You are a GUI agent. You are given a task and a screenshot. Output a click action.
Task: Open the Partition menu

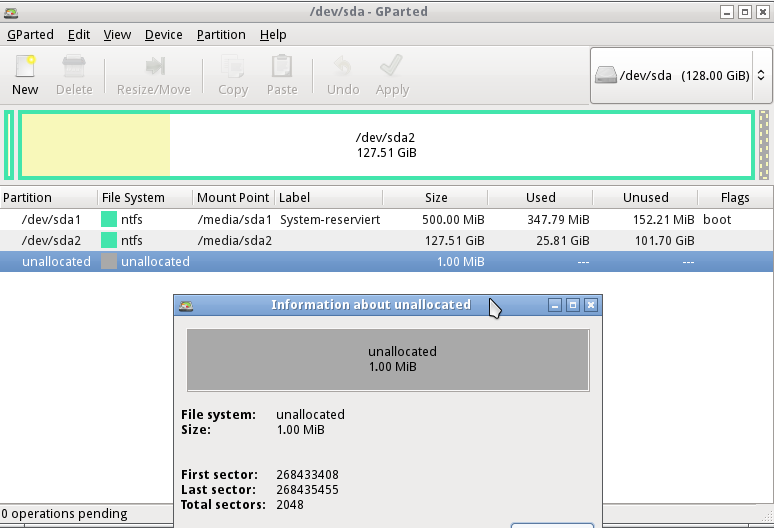(x=221, y=35)
